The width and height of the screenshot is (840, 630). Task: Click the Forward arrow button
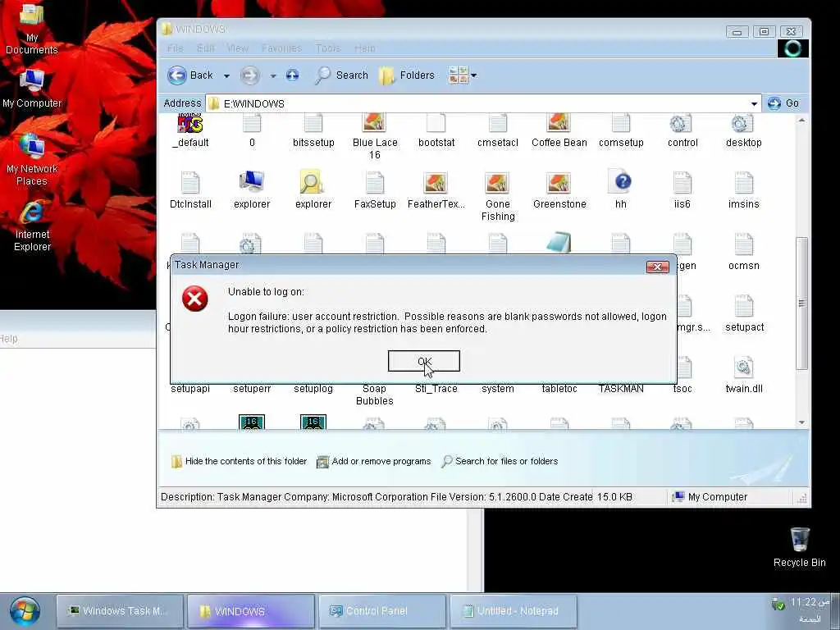click(249, 75)
